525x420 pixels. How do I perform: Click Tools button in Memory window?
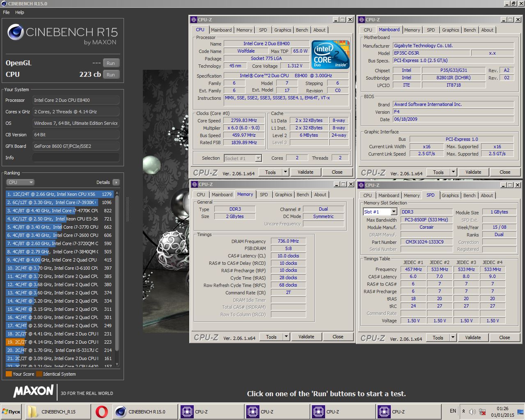271,337
